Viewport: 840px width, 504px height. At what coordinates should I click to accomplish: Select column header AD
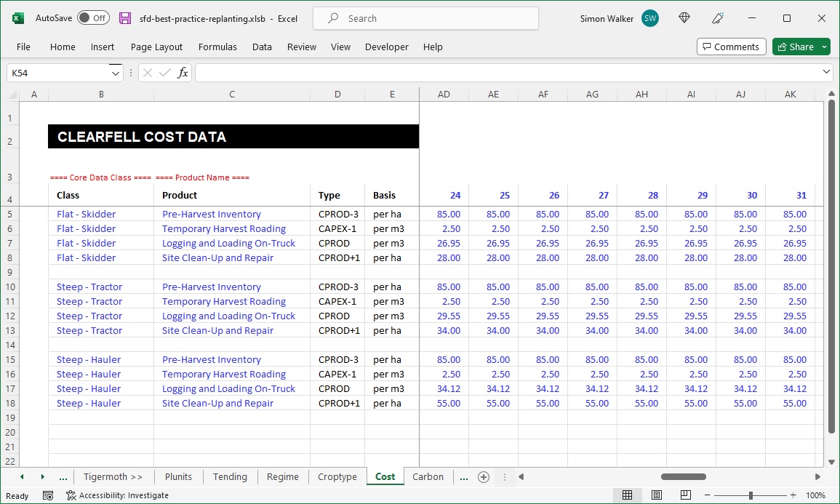(444, 95)
